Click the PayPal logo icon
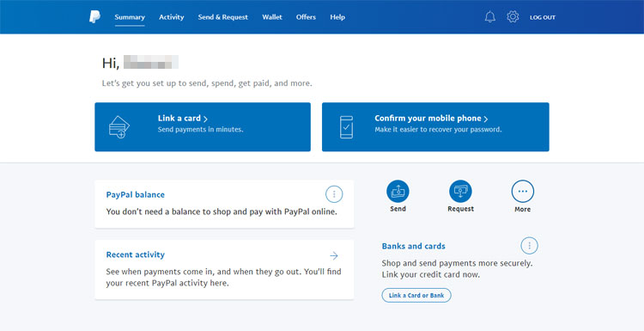 [94, 17]
